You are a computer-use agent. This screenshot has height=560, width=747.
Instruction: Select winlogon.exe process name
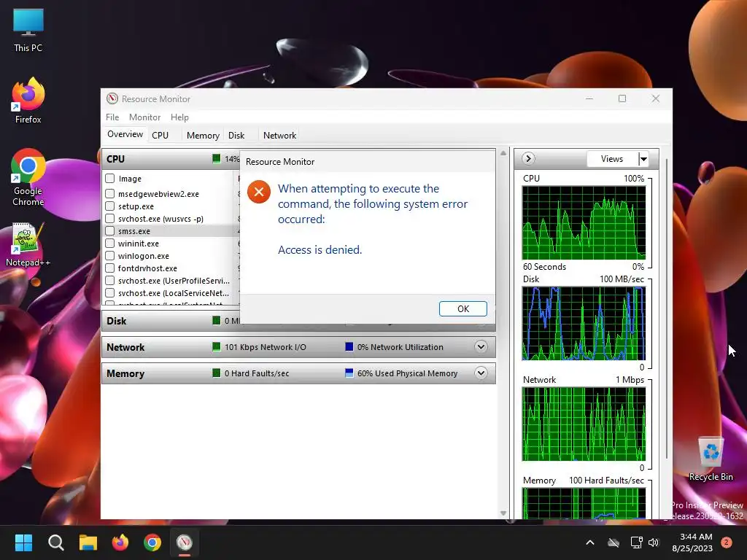tap(144, 256)
